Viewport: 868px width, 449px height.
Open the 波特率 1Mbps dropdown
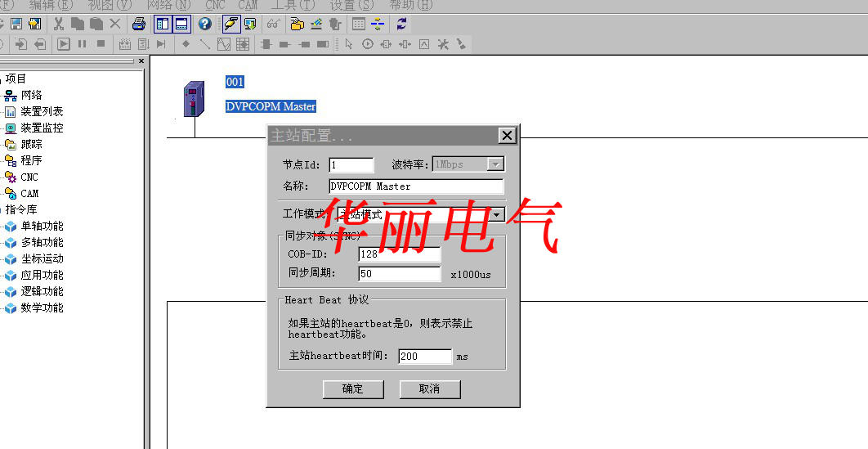click(x=496, y=164)
